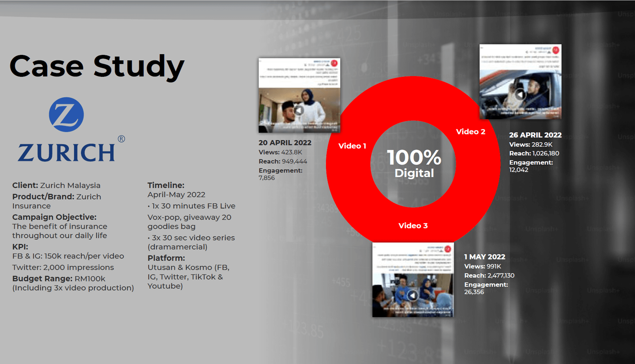Click 'Budget Range: RM100k' text
Screen dimensions: 635x364
59,278
